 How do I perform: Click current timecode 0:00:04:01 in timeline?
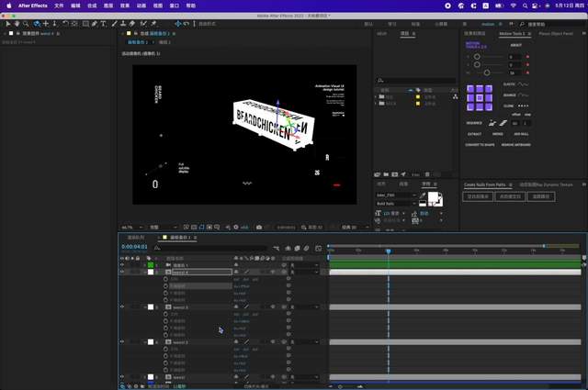134,247
